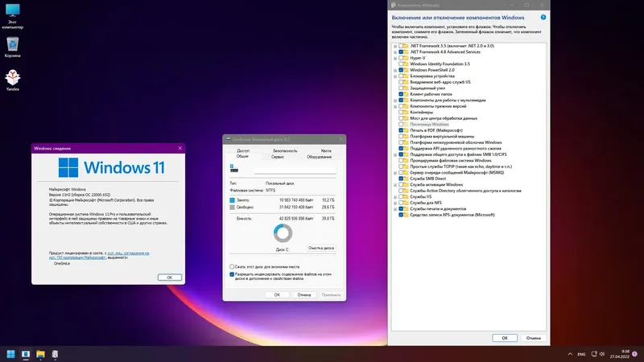The height and width of the screenshot is (362, 644).
Task: Expand 'Службы печати и документов' node
Action: [x=395, y=208]
